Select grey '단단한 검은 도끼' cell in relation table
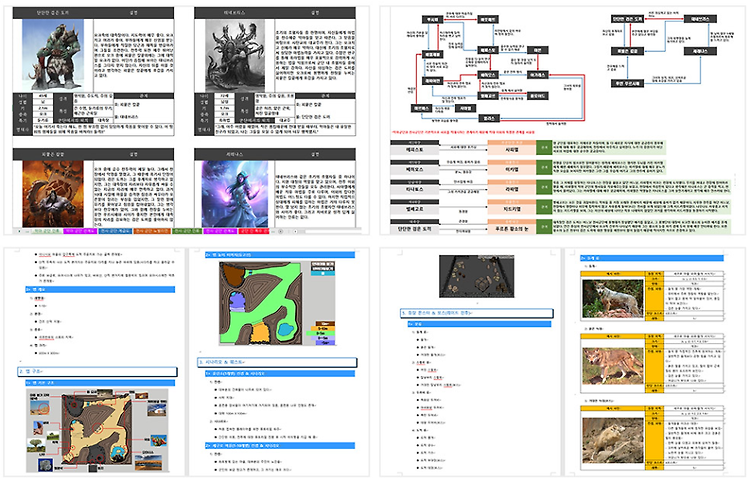This screenshot has width=750, height=481. coord(415,229)
